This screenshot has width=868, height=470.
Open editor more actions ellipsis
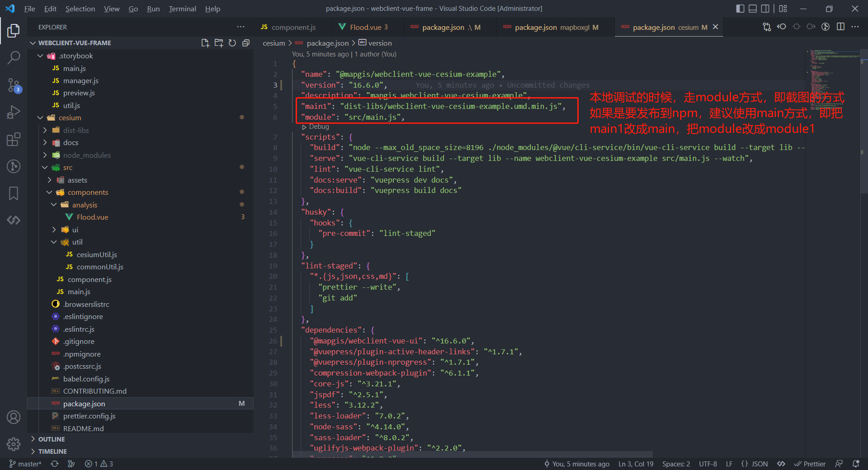tap(855, 27)
